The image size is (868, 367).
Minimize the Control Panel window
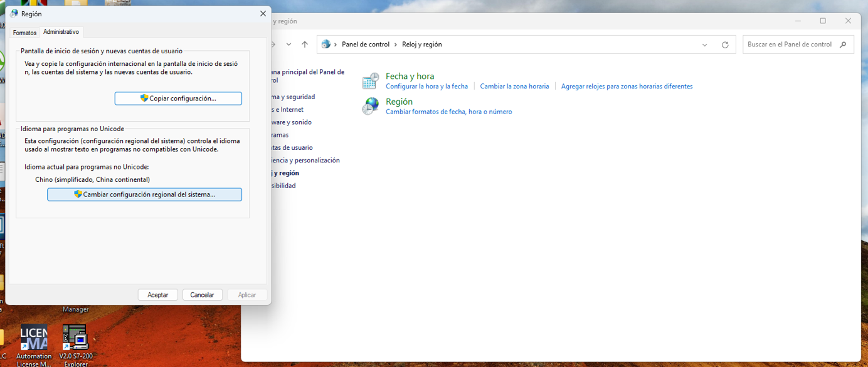pyautogui.click(x=798, y=21)
